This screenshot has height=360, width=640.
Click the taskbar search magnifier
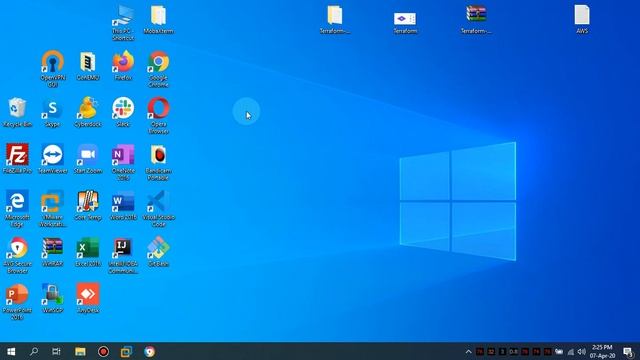pyautogui.click(x=34, y=351)
